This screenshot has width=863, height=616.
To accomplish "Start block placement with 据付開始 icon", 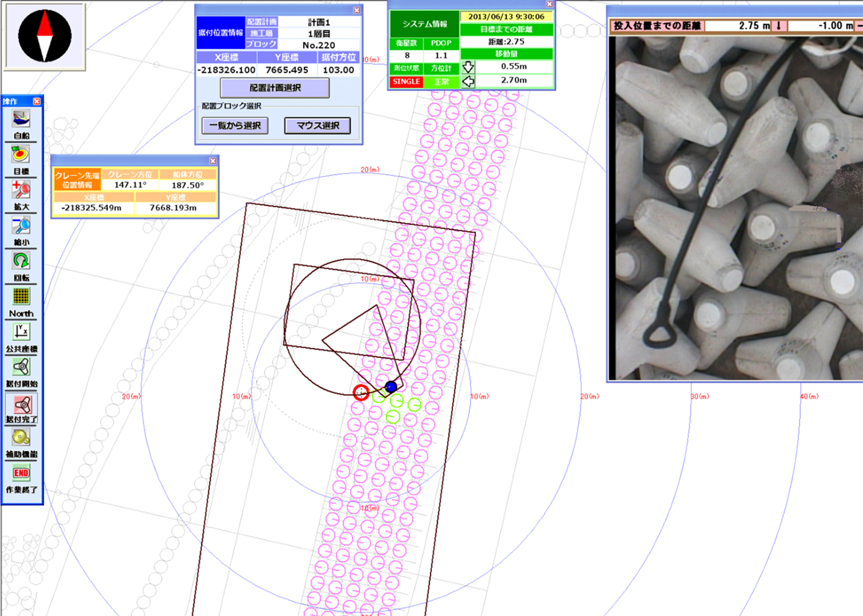I will [x=21, y=367].
